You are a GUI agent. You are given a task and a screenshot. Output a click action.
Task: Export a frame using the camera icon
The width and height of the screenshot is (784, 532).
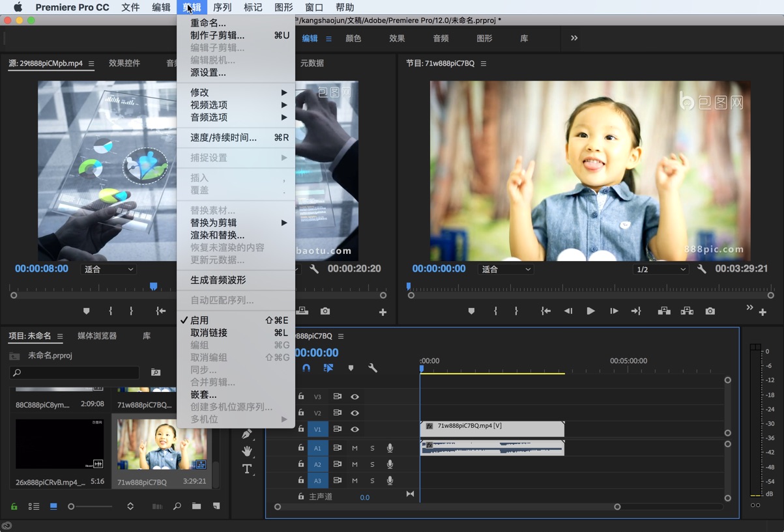click(710, 311)
